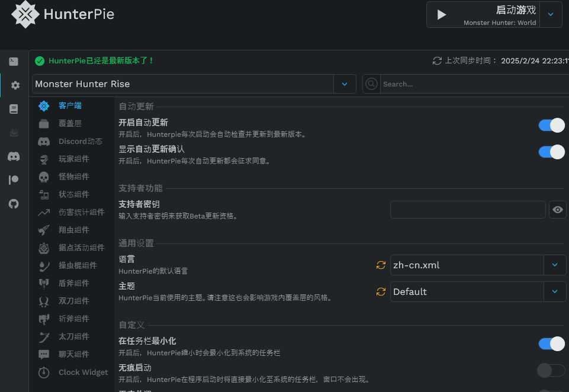Select the 据点活动组件 icon
This screenshot has width=569, height=392.
point(44,248)
